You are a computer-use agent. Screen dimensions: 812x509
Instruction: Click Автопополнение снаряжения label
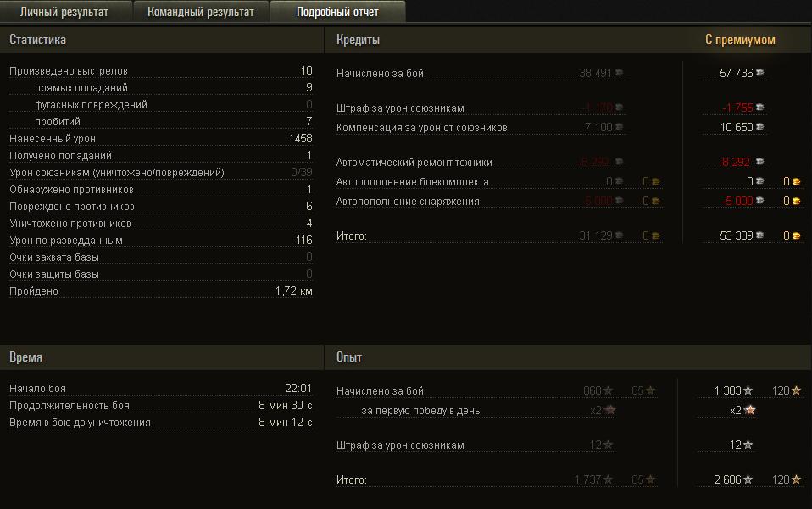(x=408, y=202)
